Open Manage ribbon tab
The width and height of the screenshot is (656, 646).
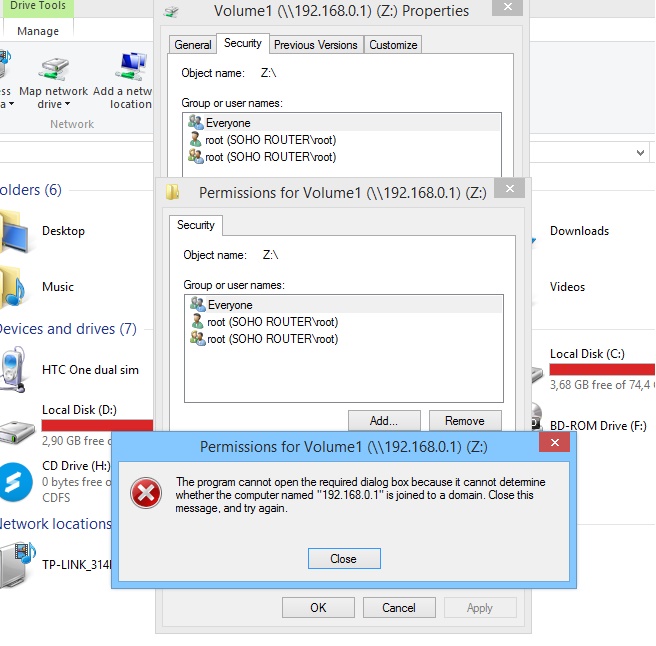point(38,31)
